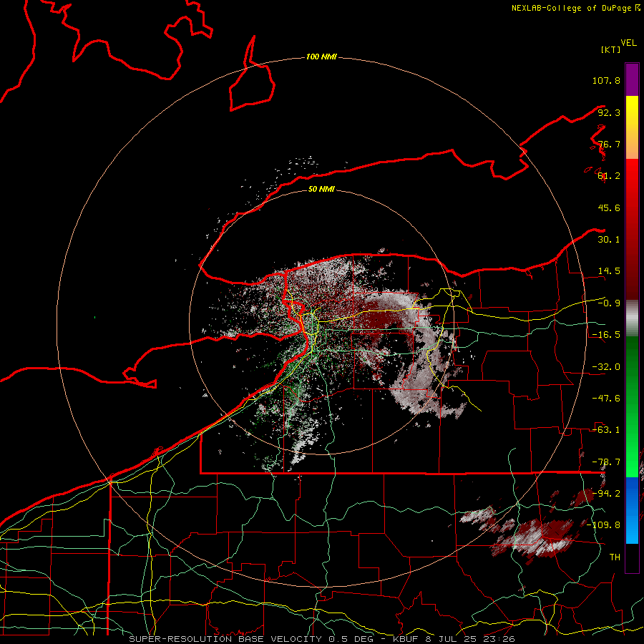This screenshot has width=644, height=644.
Task: Click the blue segment of velocity color bar
Action: tap(632, 510)
